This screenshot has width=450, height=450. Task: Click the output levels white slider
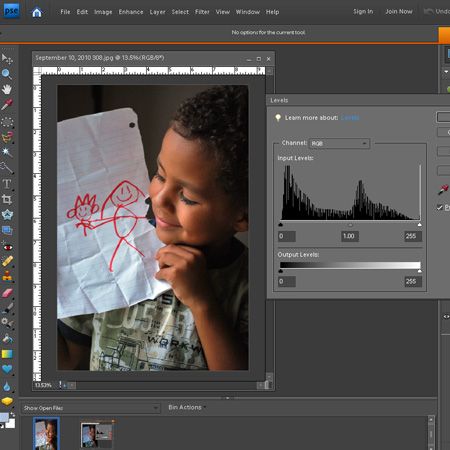pyautogui.click(x=419, y=271)
